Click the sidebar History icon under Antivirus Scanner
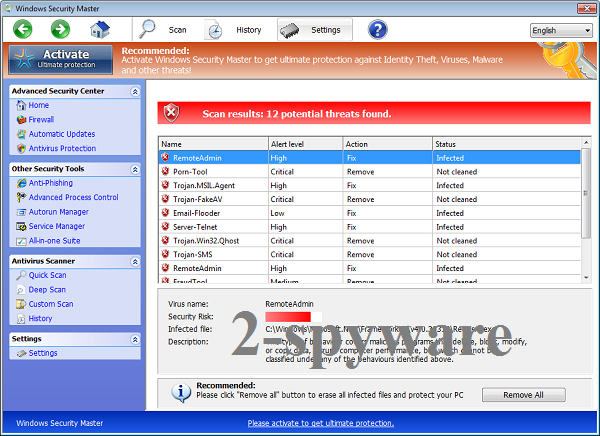 click(21, 318)
